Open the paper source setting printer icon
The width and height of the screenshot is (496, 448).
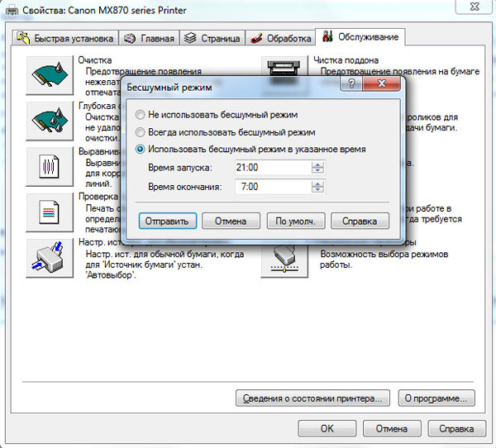(50, 258)
